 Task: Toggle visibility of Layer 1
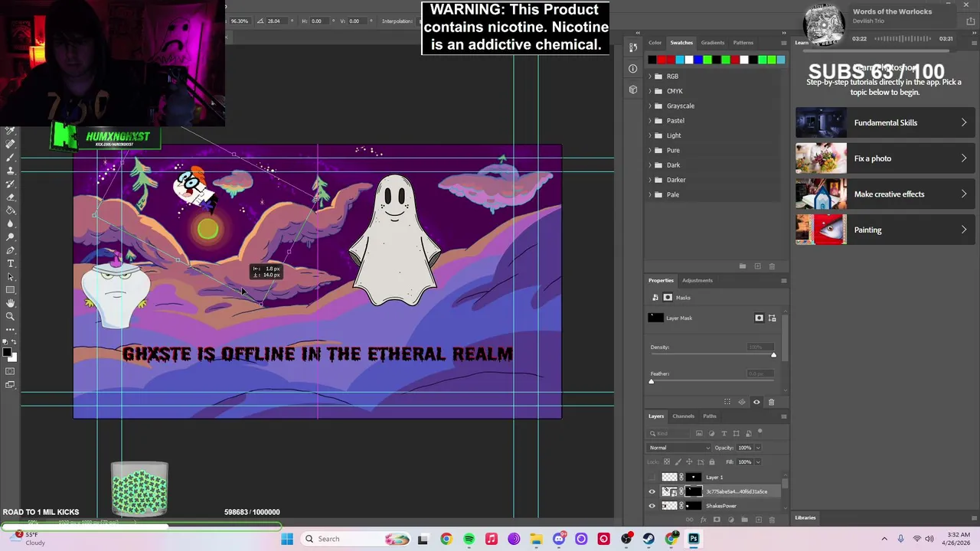coord(652,478)
